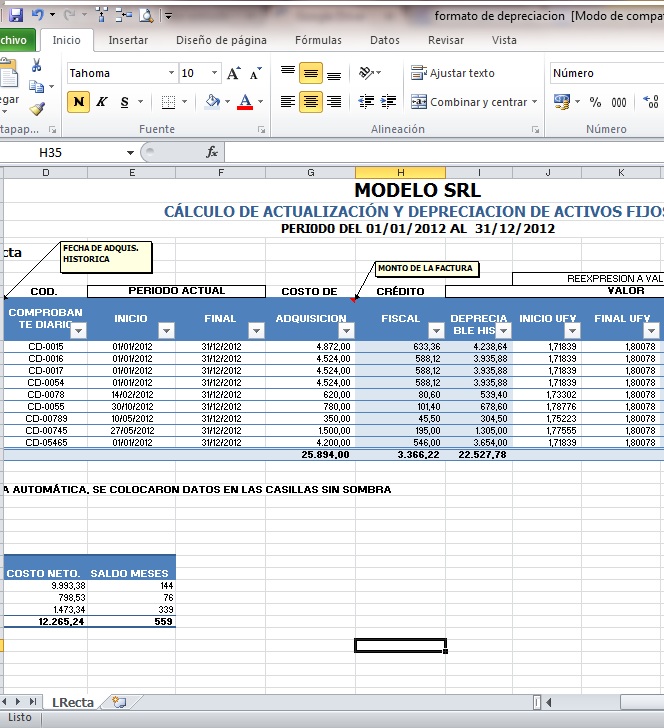This screenshot has height=728, width=664.
Task: Decrease font size with the small A icon
Action: click(x=255, y=73)
